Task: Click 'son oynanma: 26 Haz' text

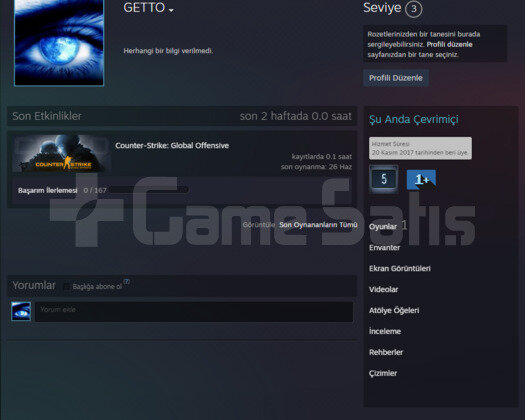Action: pos(316,166)
